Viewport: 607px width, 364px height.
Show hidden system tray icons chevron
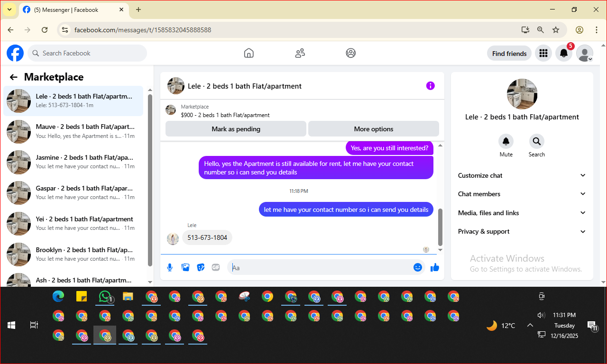click(530, 325)
